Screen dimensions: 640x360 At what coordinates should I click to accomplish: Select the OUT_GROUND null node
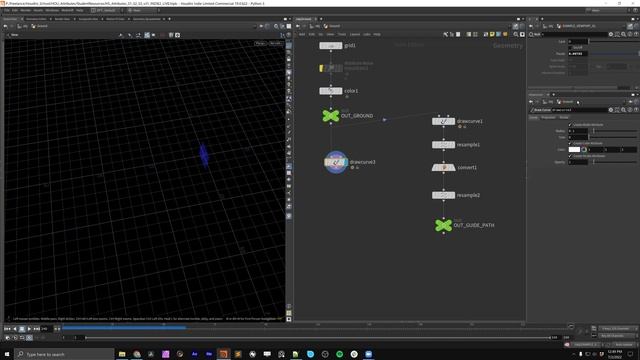[x=331, y=116]
